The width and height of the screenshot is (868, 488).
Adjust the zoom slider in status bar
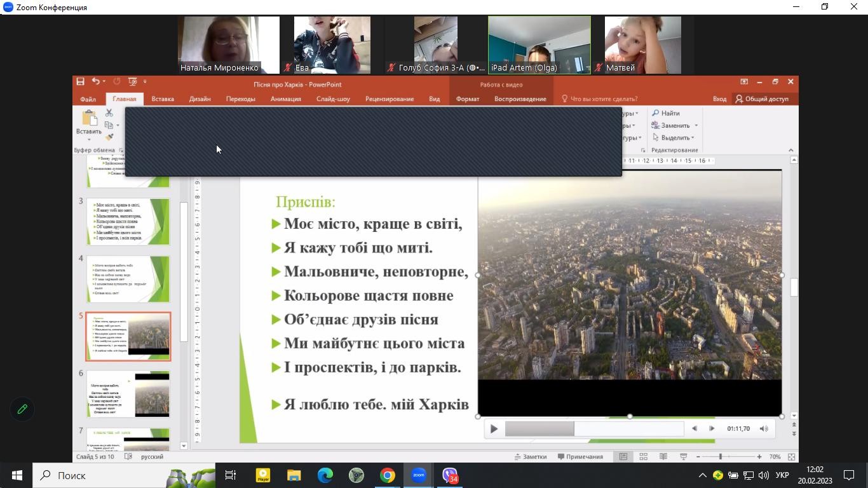pyautogui.click(x=729, y=457)
